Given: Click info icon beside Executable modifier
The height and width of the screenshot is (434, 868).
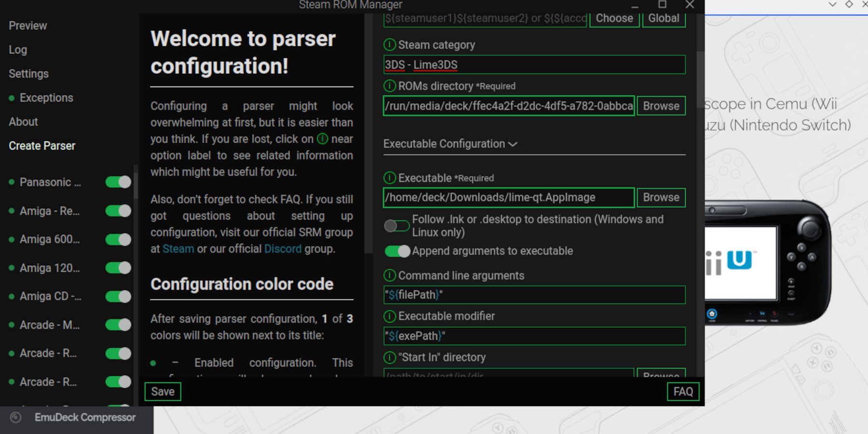Looking at the screenshot, I should [x=390, y=316].
